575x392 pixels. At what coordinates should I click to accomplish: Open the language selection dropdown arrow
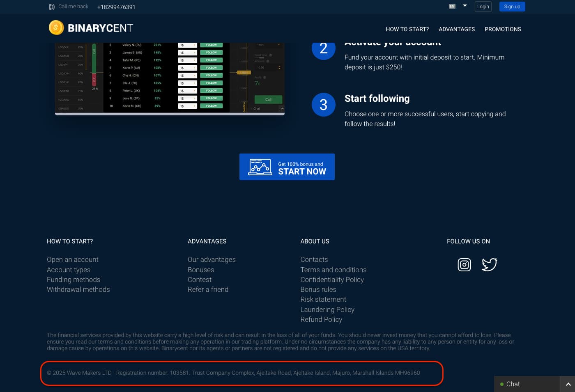click(x=465, y=6)
